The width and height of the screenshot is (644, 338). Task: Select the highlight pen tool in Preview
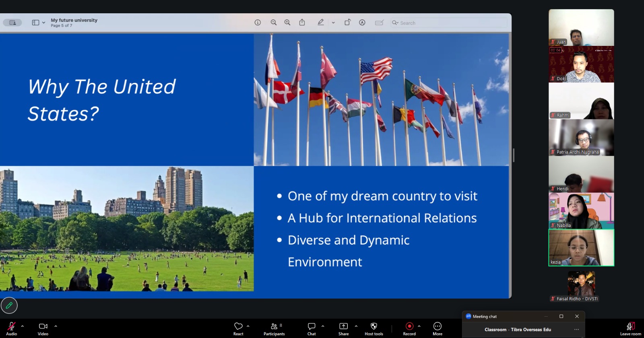point(321,23)
